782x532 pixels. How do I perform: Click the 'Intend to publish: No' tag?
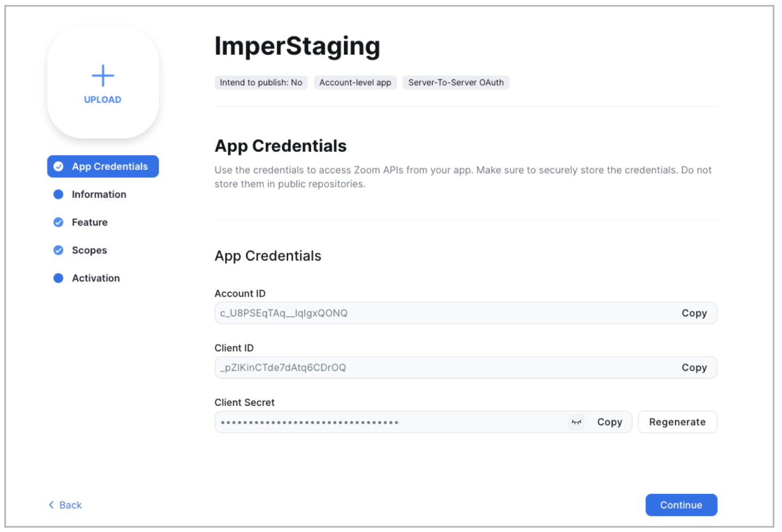pyautogui.click(x=261, y=82)
